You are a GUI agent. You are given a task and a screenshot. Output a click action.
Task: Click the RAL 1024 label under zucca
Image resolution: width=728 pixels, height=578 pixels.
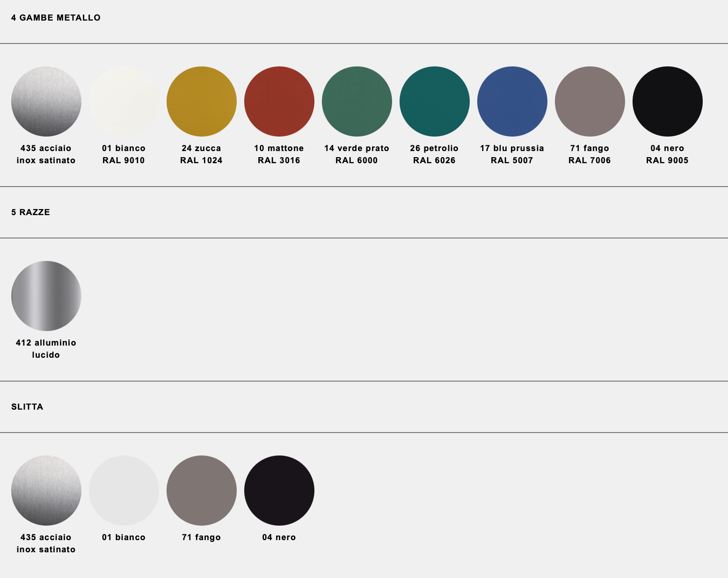pos(201,160)
